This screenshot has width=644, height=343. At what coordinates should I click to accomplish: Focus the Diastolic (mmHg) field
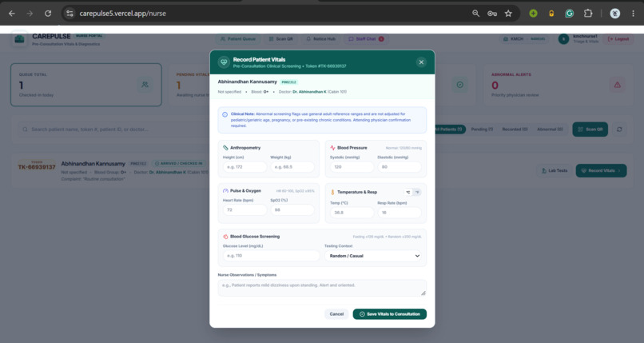[x=400, y=167]
